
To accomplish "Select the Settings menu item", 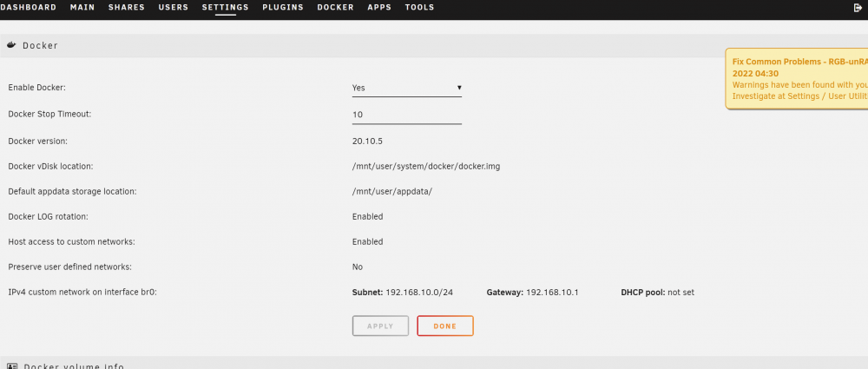I will tap(226, 7).
